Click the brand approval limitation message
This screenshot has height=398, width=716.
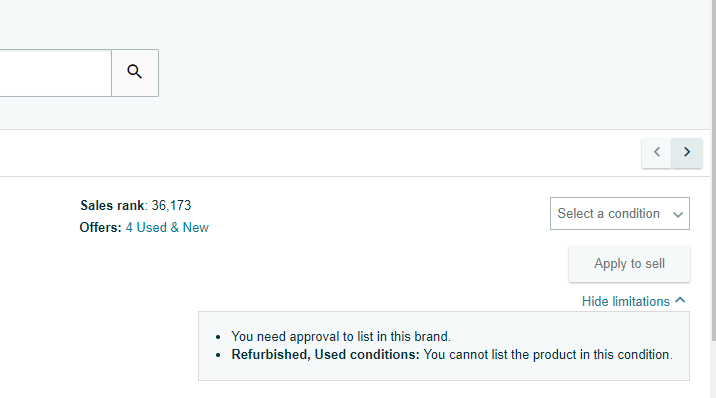(x=341, y=337)
